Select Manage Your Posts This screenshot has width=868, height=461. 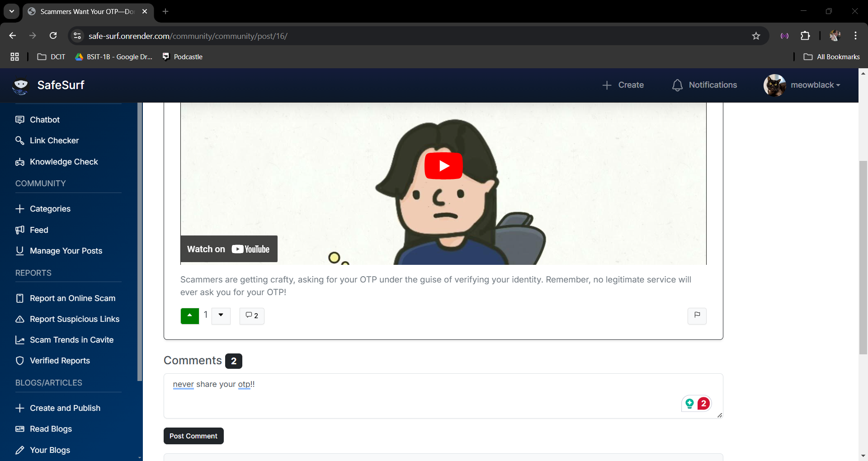point(59,251)
